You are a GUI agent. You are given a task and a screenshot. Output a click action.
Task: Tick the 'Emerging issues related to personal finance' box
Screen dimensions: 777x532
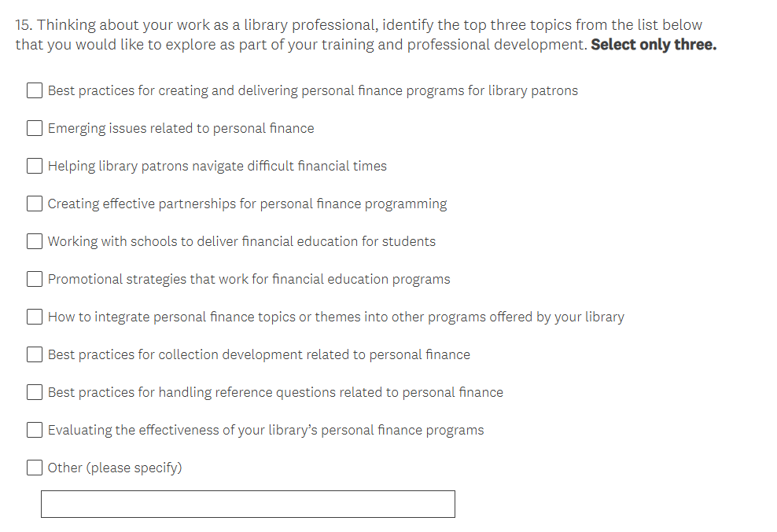pyautogui.click(x=35, y=128)
